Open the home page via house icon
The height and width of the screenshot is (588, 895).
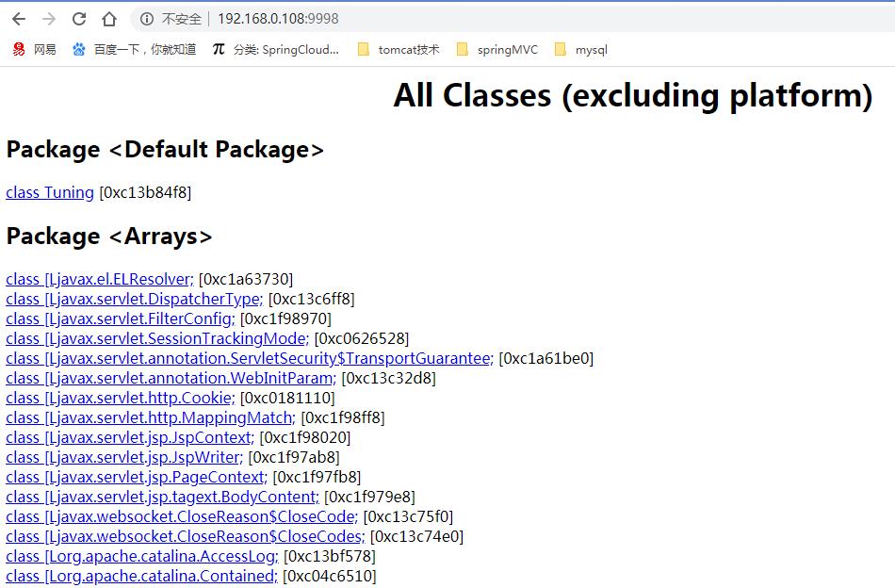109,19
